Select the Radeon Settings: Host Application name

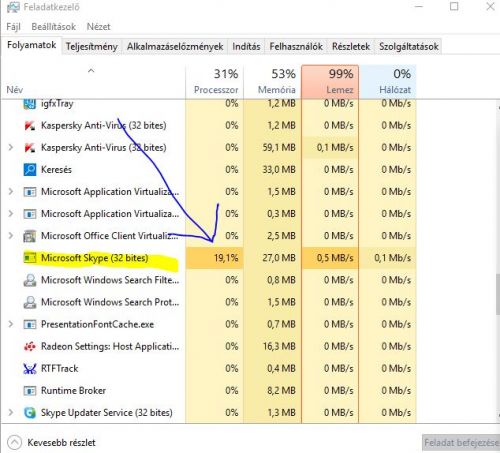[110, 347]
